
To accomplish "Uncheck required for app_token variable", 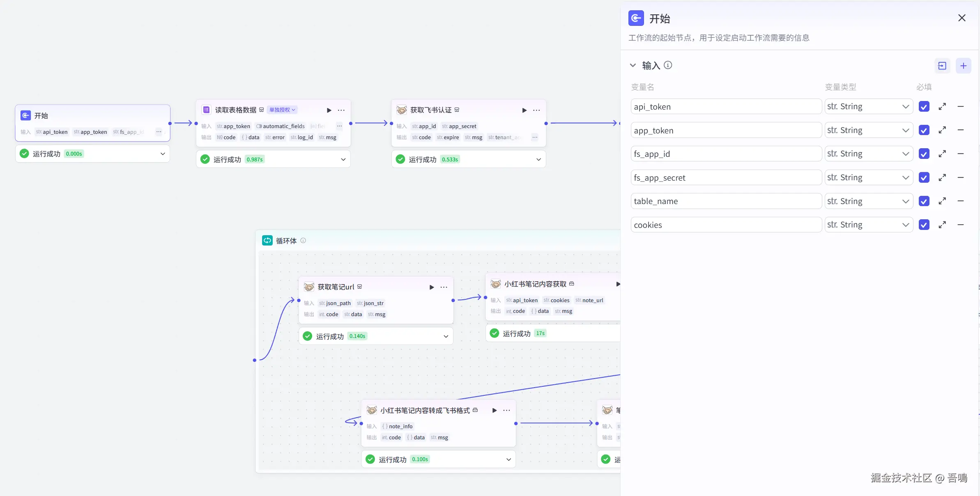I will pyautogui.click(x=924, y=130).
